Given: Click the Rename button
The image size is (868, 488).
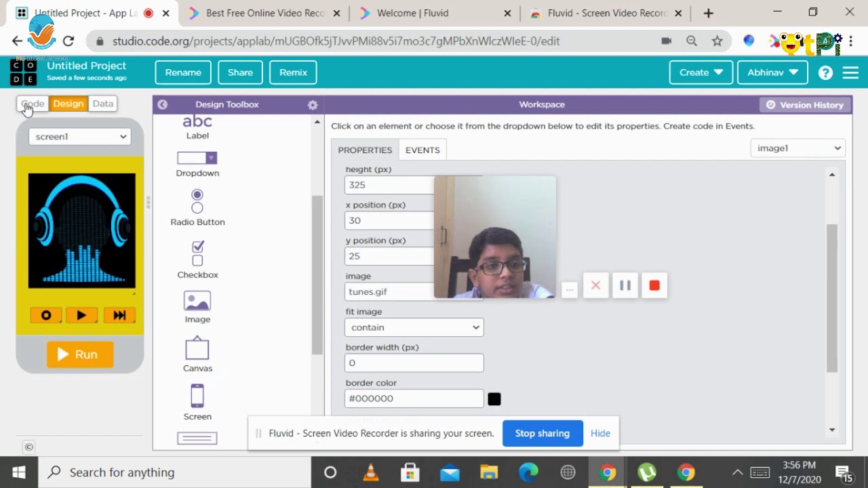Looking at the screenshot, I should (x=183, y=73).
